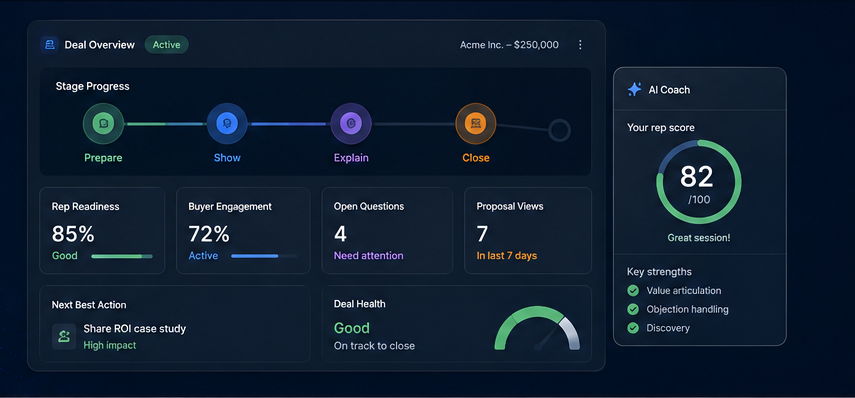
Task: Click the Prepare stage label
Action: 103,158
